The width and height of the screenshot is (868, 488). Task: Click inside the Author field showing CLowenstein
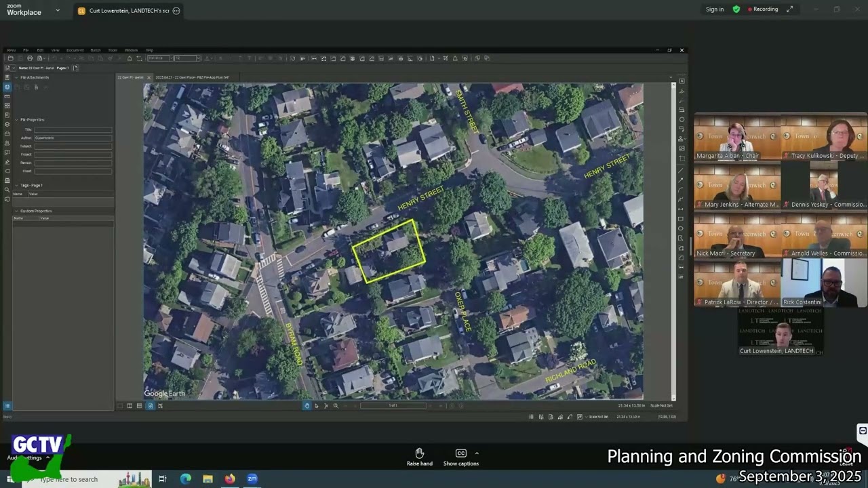73,138
